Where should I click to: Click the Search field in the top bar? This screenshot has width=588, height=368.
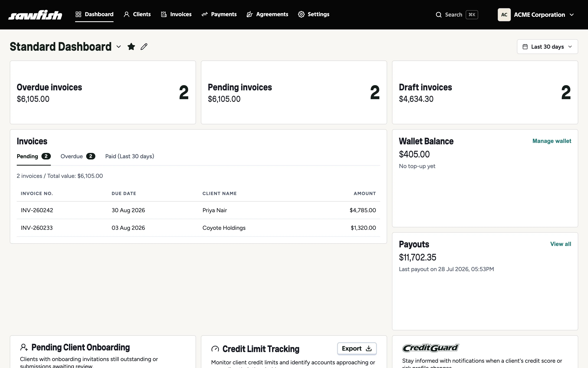(x=457, y=15)
